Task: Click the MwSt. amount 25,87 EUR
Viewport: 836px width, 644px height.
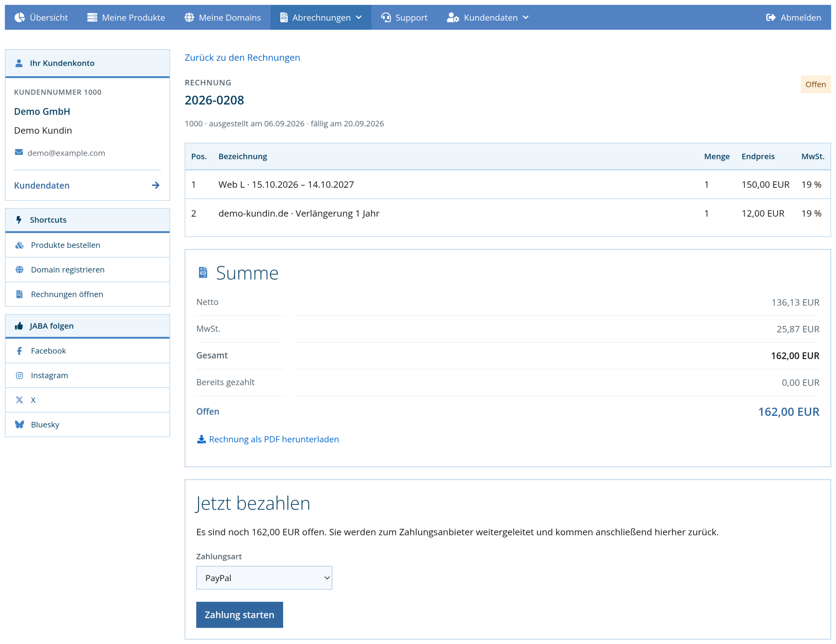Action: [798, 329]
